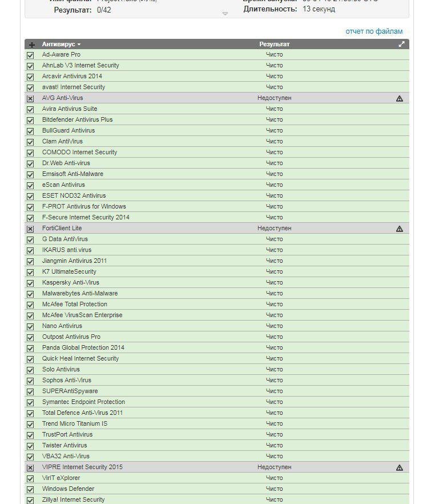Select the Jiangmin Antivirus 2011 name

pyautogui.click(x=74, y=261)
